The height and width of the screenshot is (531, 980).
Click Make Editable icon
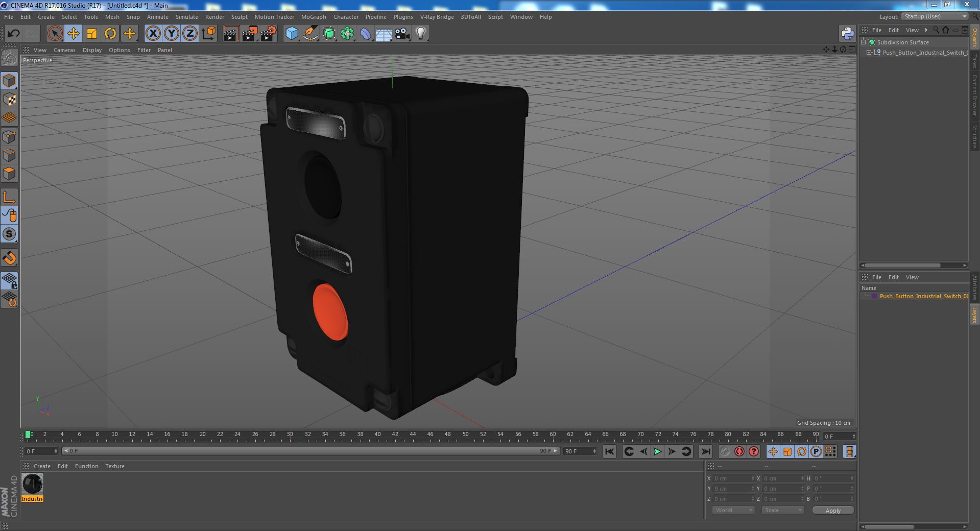(x=9, y=57)
